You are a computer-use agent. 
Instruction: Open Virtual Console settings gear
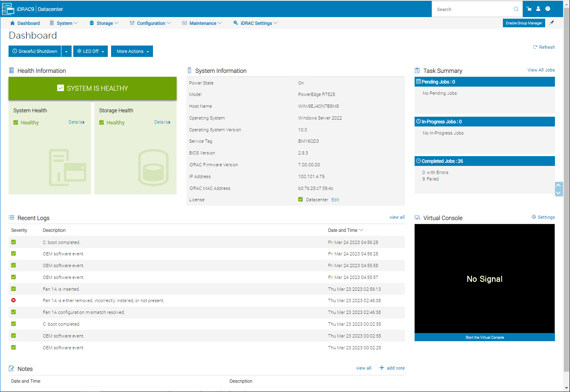(x=534, y=217)
